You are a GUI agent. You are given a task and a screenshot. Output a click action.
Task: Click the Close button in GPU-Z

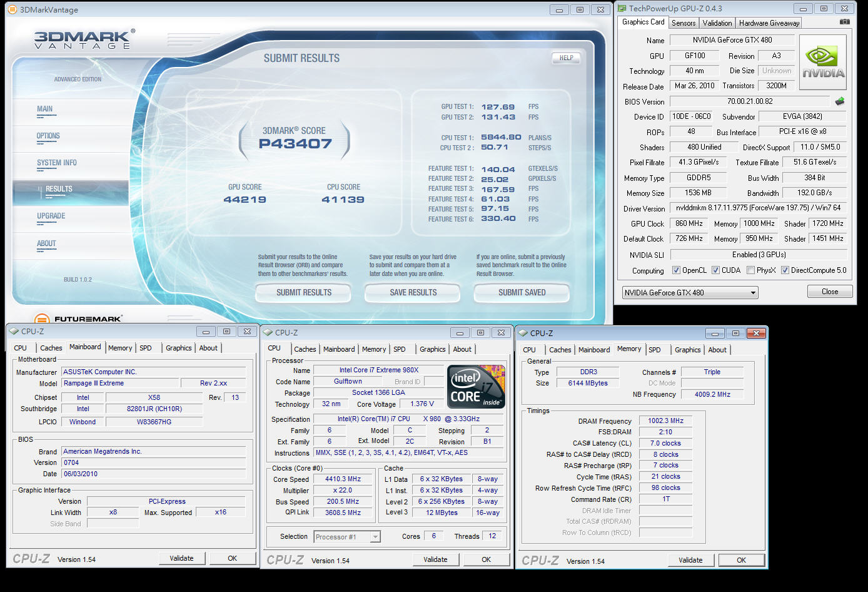830,292
